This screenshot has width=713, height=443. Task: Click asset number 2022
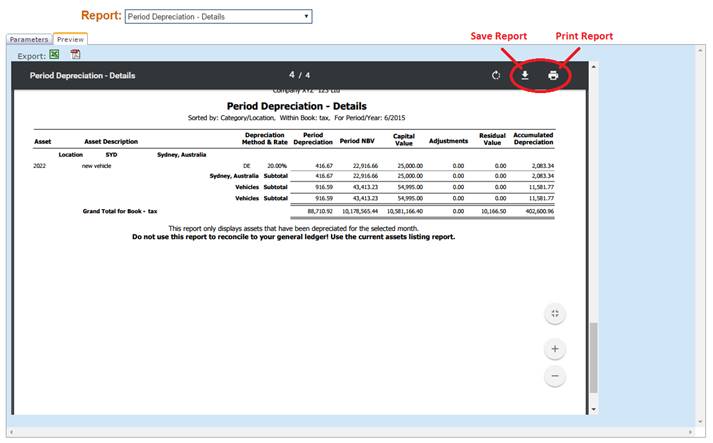click(x=40, y=166)
